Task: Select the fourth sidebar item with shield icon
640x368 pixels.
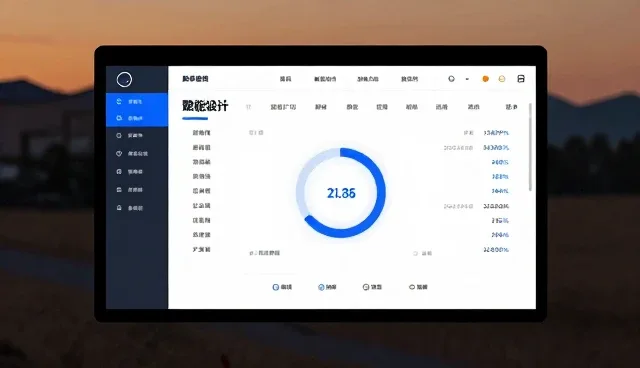Action: pyautogui.click(x=132, y=153)
